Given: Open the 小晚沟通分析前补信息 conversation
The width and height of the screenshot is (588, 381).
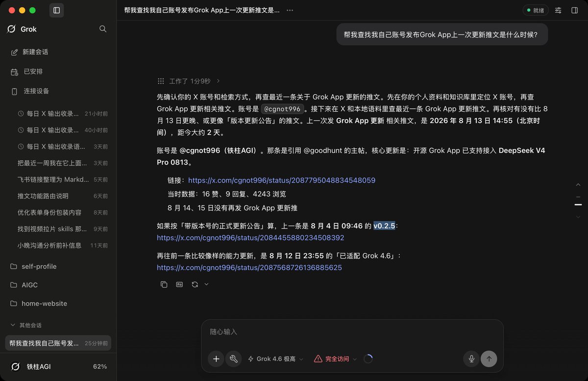Looking at the screenshot, I should (63, 245).
